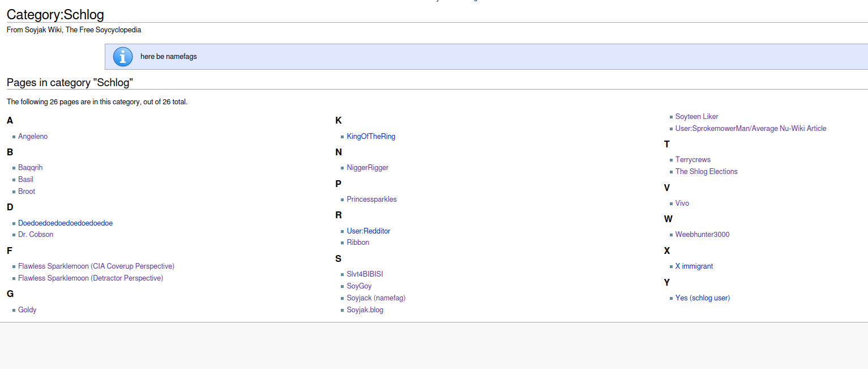Click the letter Y section heading

point(667,283)
